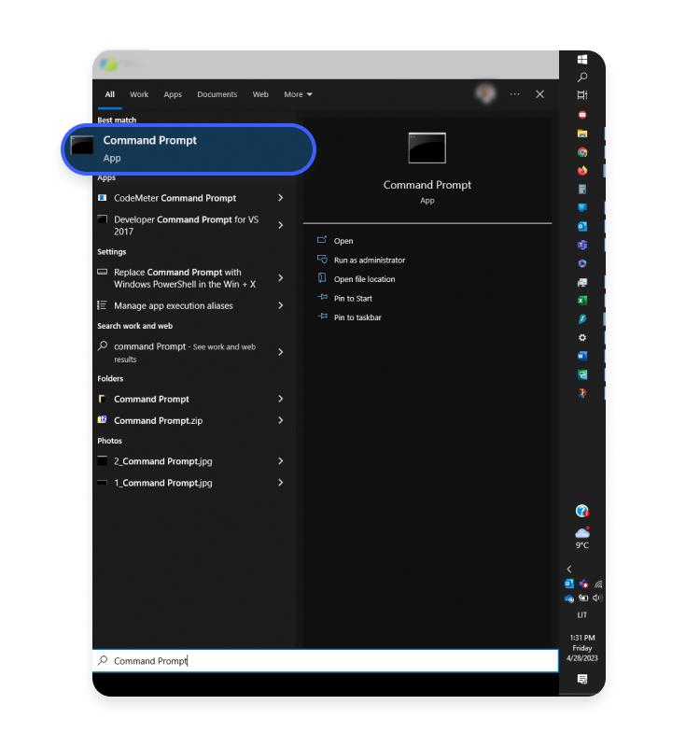The width and height of the screenshot is (700, 747).
Task: Expand arrow for 2_Command Prompt.jpg
Action: pos(281,461)
